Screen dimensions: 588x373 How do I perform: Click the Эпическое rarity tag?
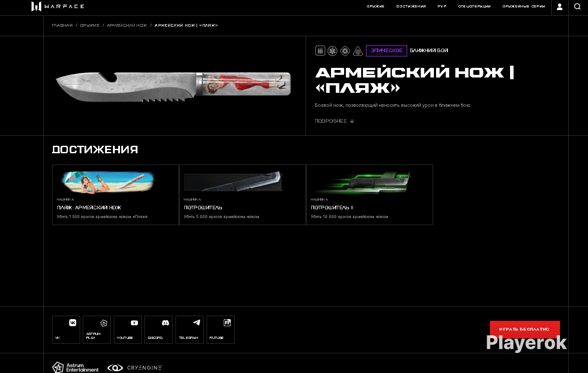click(387, 51)
